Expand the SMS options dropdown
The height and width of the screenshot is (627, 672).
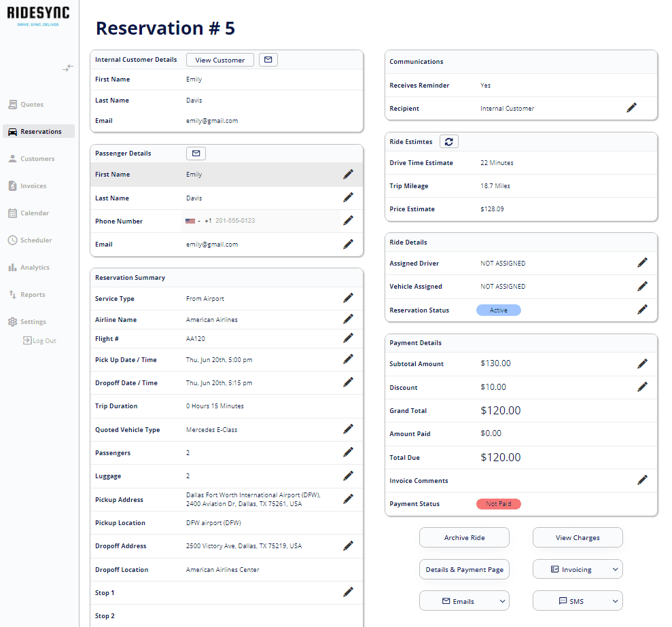coord(577,601)
